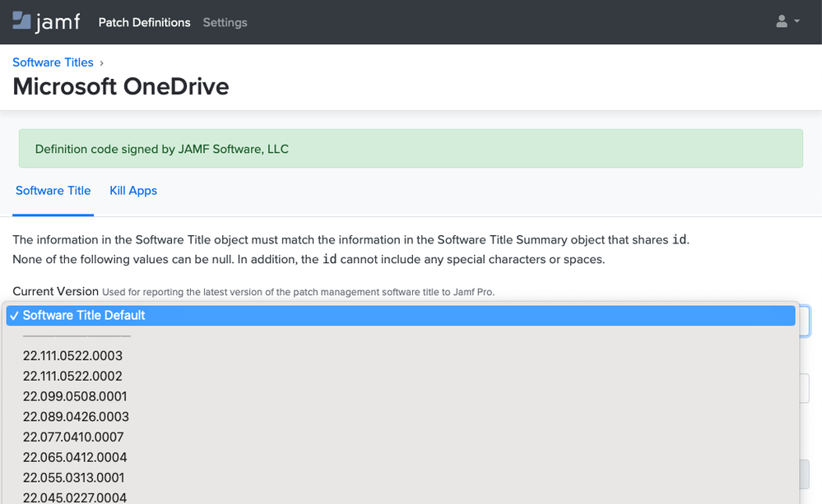
Task: Click the Jamf logo
Action: tap(46, 22)
